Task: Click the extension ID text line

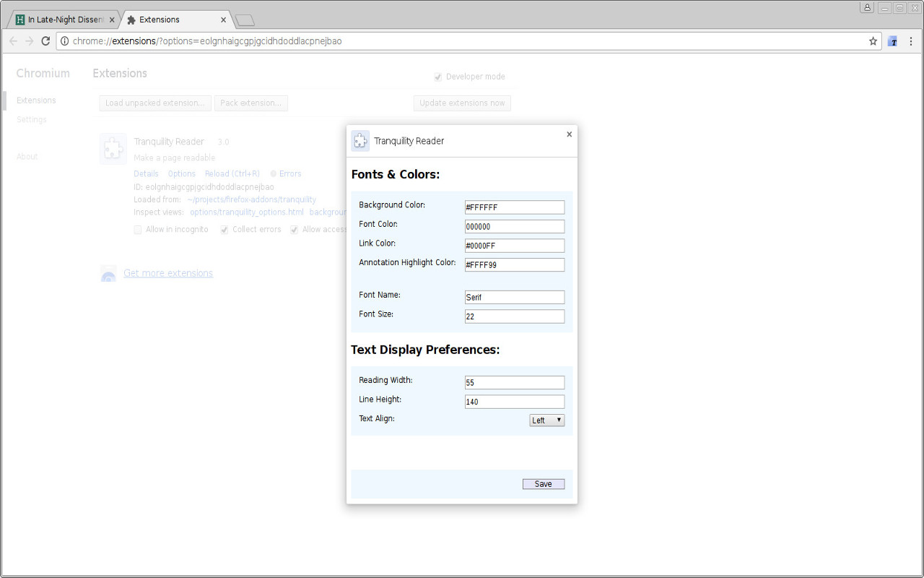Action: tap(204, 187)
